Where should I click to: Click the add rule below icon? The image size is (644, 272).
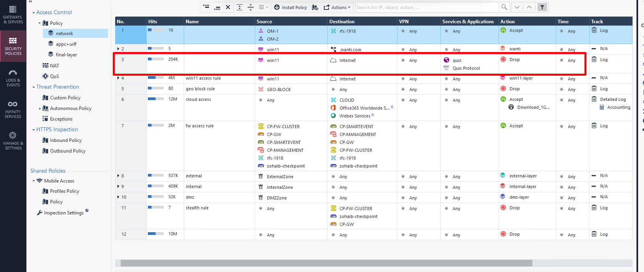(x=217, y=7)
